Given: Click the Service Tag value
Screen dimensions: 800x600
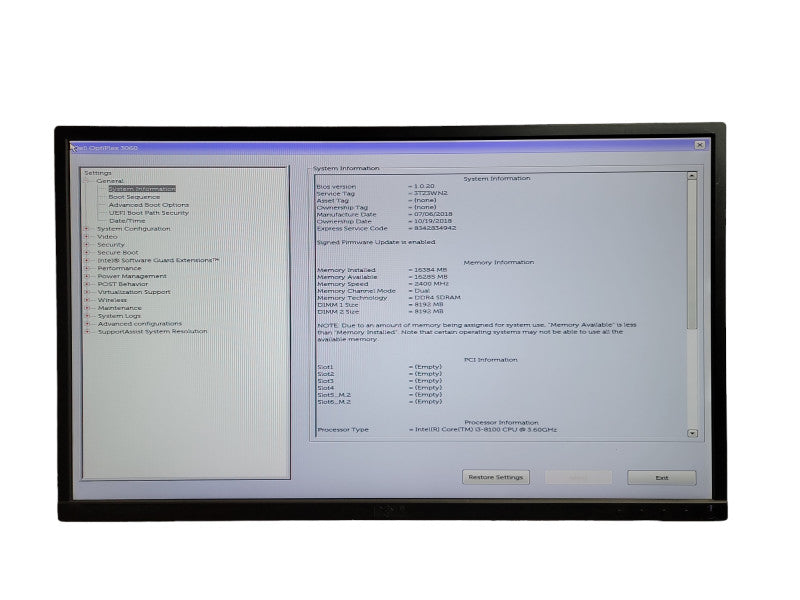Looking at the screenshot, I should pyautogui.click(x=431, y=193).
